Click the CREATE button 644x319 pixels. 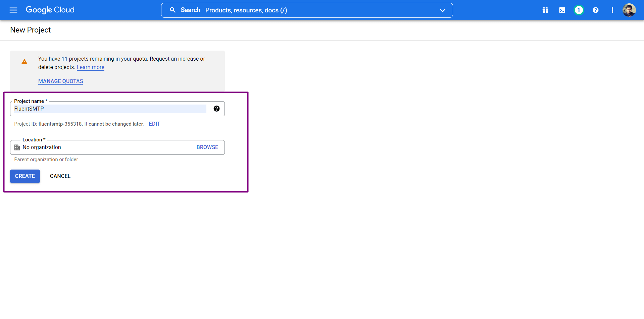point(25,176)
